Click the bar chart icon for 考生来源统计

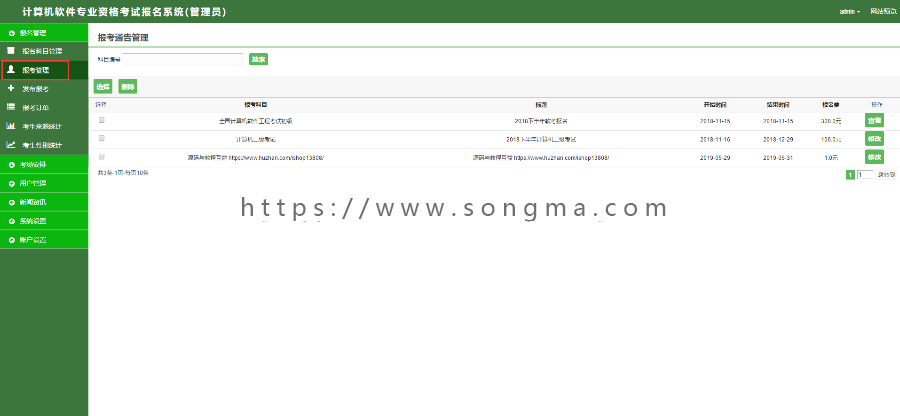tap(11, 126)
